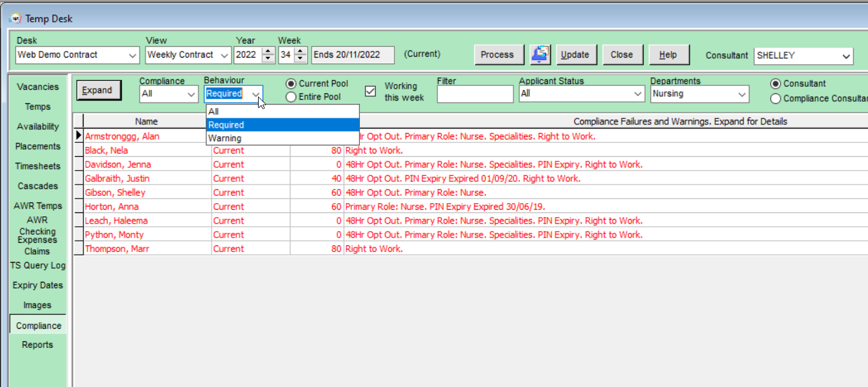
Task: Go to the AWR Temps side tab
Action: (x=38, y=206)
